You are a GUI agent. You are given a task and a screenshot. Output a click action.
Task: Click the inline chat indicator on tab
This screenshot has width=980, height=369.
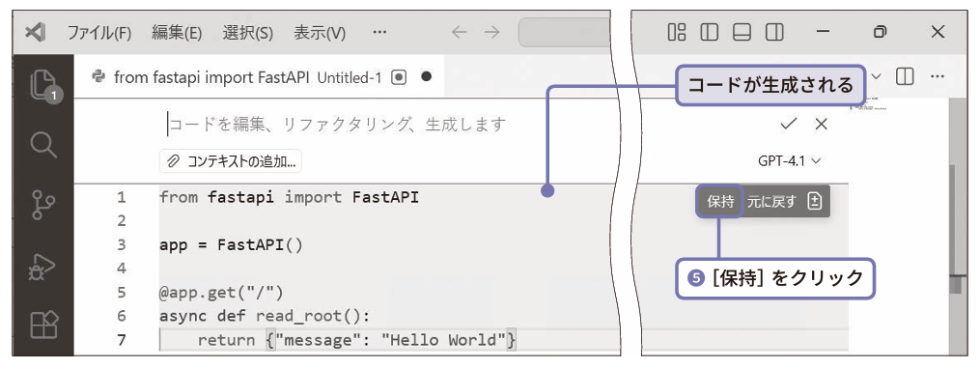click(399, 77)
